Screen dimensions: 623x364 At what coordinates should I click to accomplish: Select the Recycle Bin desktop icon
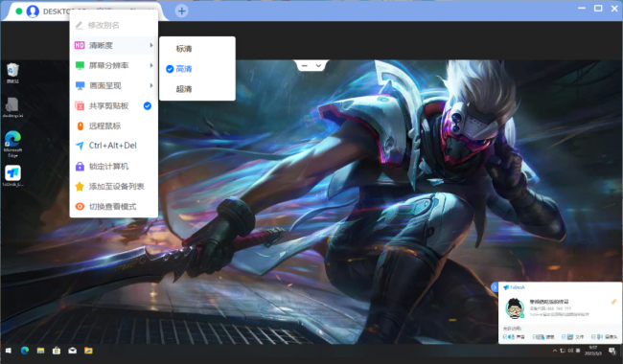click(12, 74)
